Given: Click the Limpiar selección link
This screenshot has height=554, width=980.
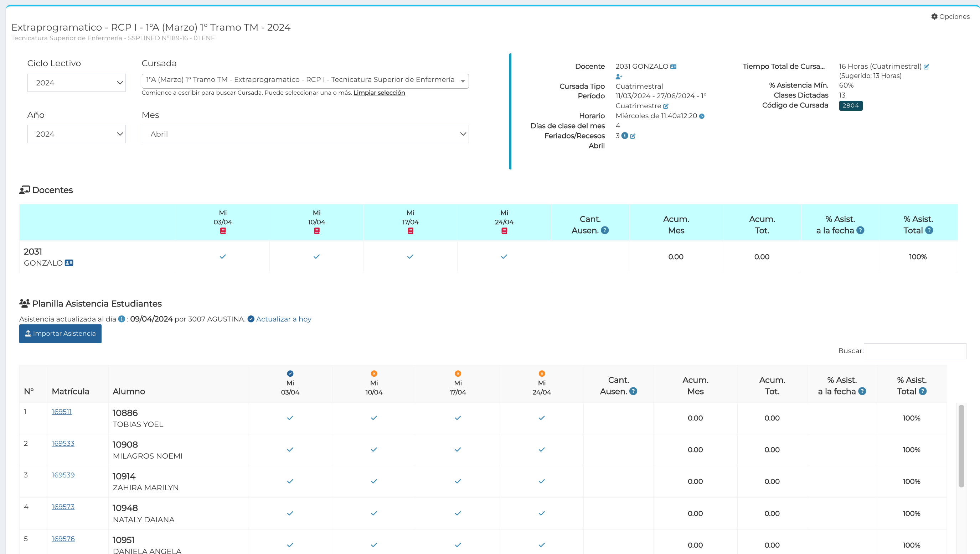Looking at the screenshot, I should tap(379, 93).
